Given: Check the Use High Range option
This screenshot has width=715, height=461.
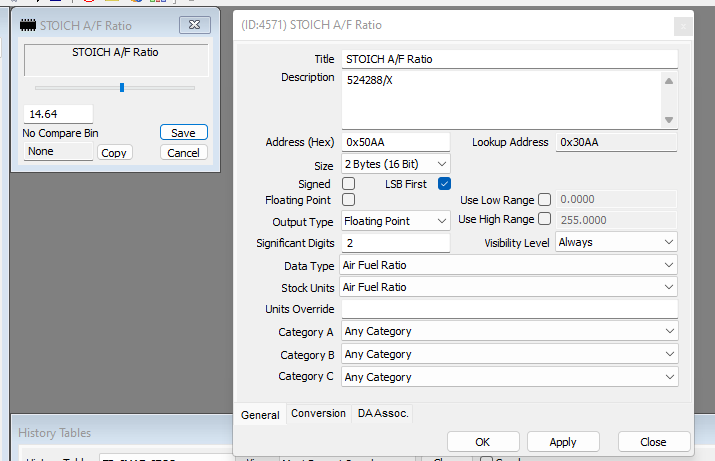Looking at the screenshot, I should coord(545,219).
